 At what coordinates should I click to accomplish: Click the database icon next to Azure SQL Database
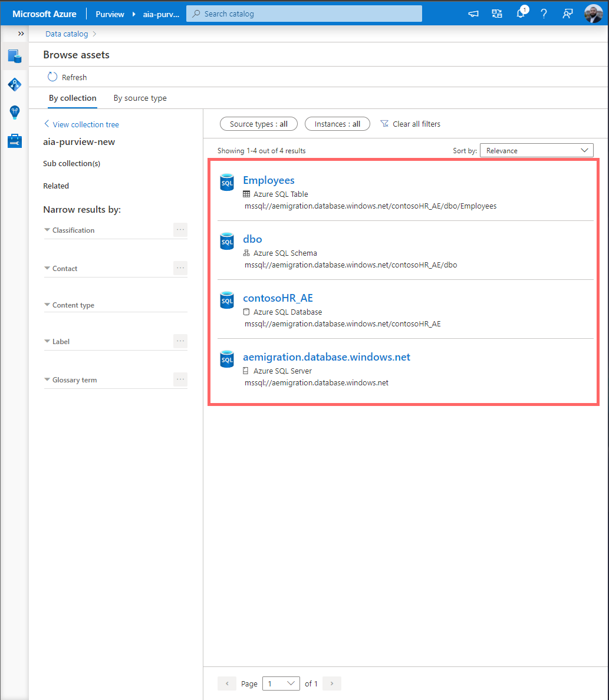[246, 312]
